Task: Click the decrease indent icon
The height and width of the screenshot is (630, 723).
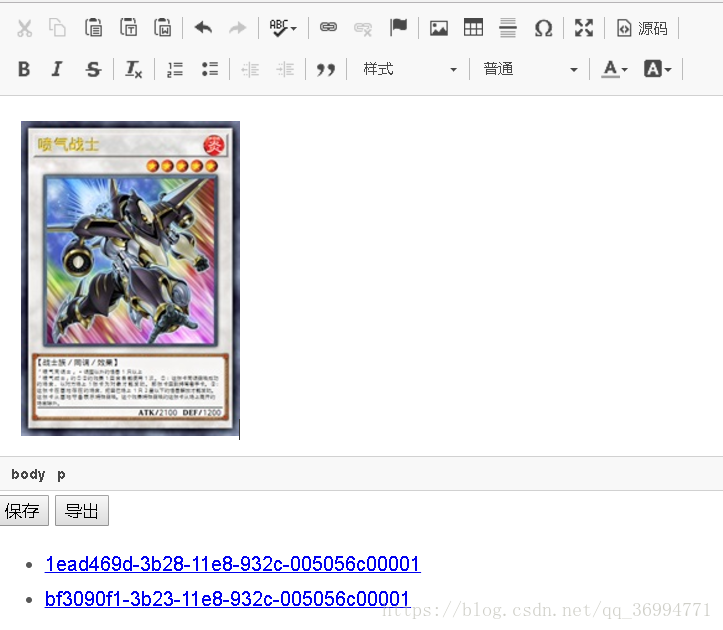Action: coord(250,70)
